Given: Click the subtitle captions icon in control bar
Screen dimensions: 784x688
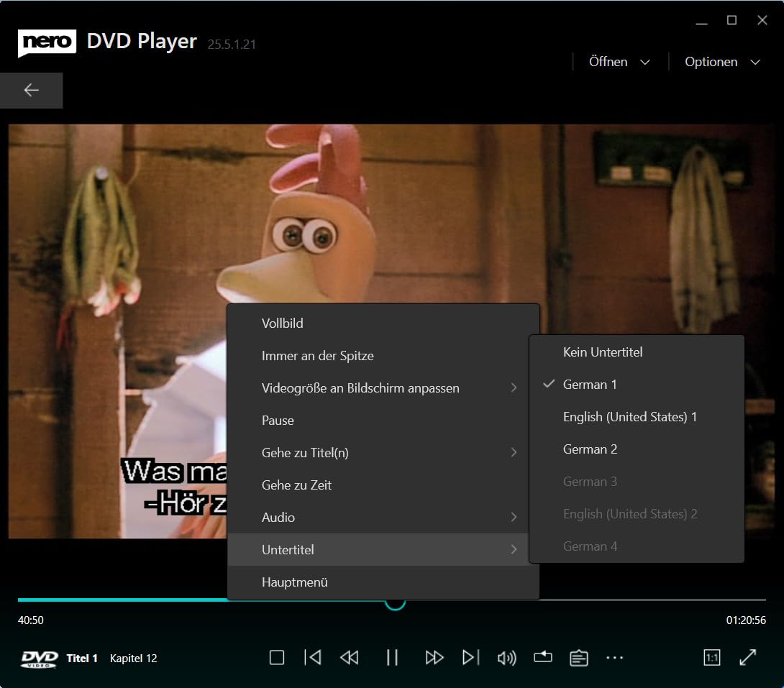Looking at the screenshot, I should [x=578, y=658].
